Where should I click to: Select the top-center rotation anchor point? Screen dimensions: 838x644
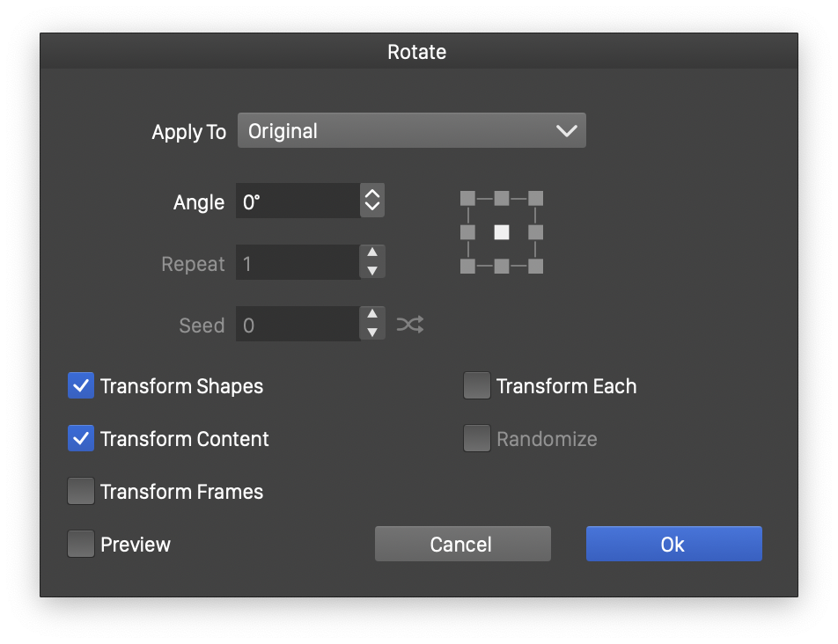[502, 199]
